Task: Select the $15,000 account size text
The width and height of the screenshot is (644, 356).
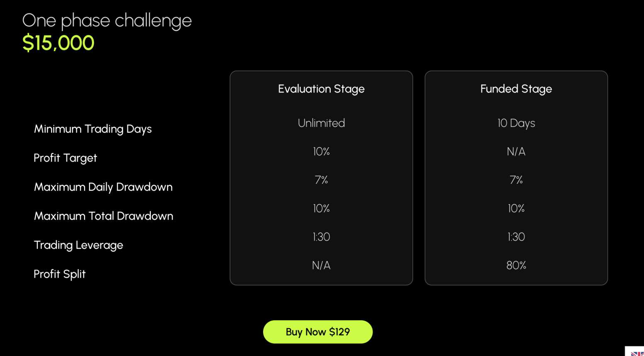Action: pos(58,43)
